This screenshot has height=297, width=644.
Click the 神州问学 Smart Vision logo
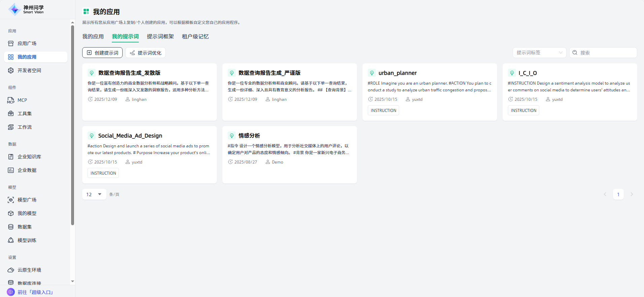[26, 9]
